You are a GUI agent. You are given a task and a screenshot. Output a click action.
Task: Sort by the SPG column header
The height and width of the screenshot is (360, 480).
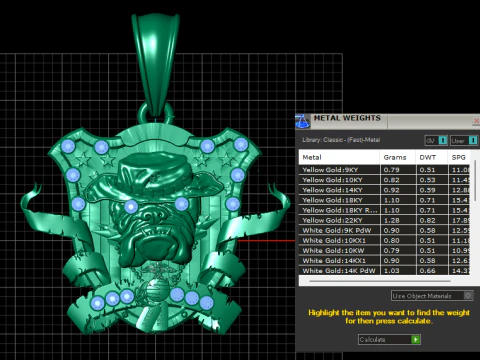click(x=459, y=157)
